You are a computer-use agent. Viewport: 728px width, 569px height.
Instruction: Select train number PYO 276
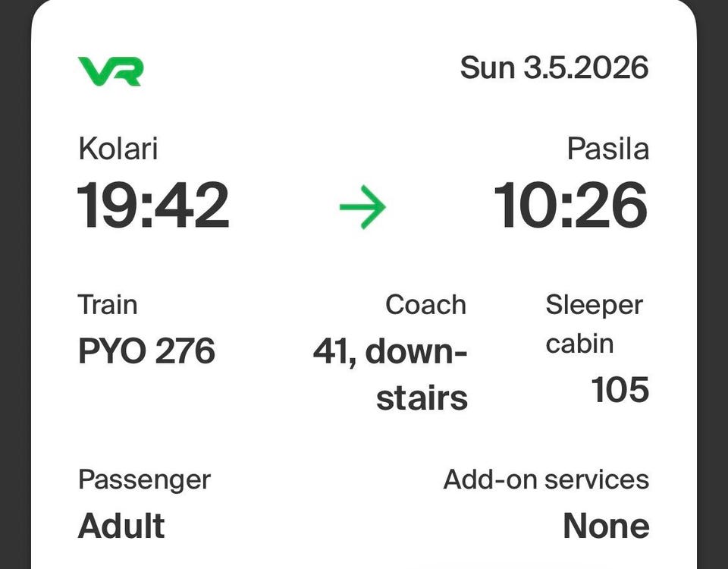[146, 351]
